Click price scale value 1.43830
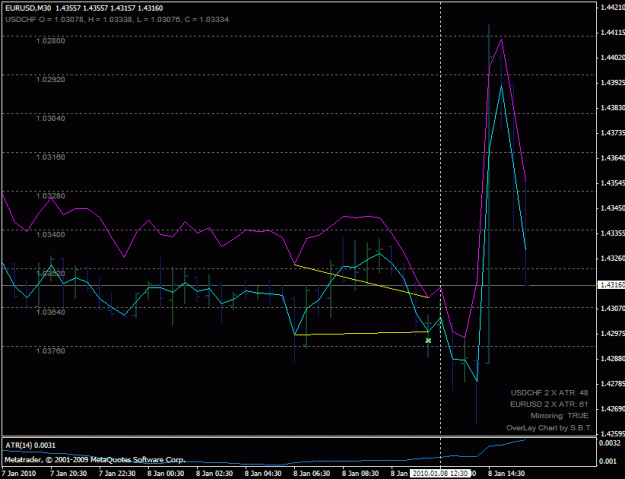The height and width of the screenshot is (479, 625). pyautogui.click(x=613, y=108)
